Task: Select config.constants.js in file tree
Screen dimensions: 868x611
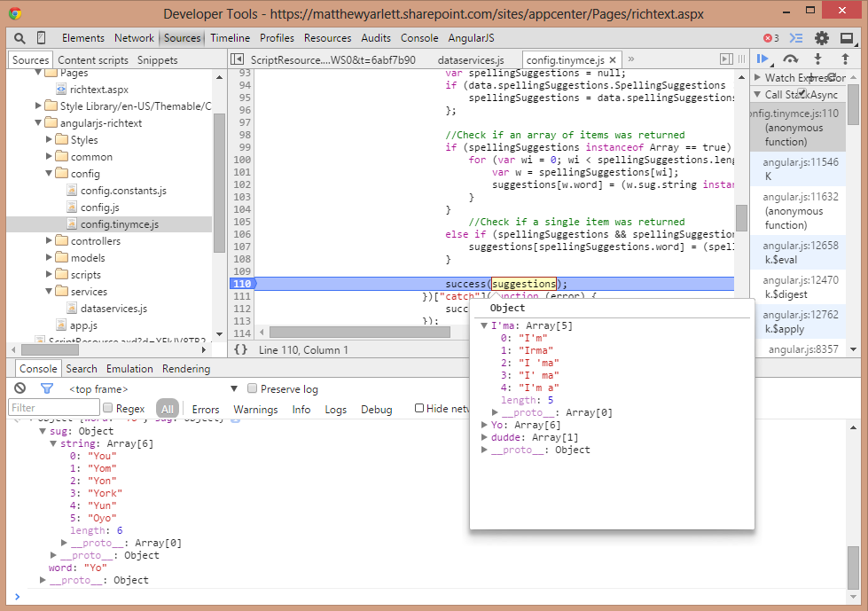Action: [123, 191]
